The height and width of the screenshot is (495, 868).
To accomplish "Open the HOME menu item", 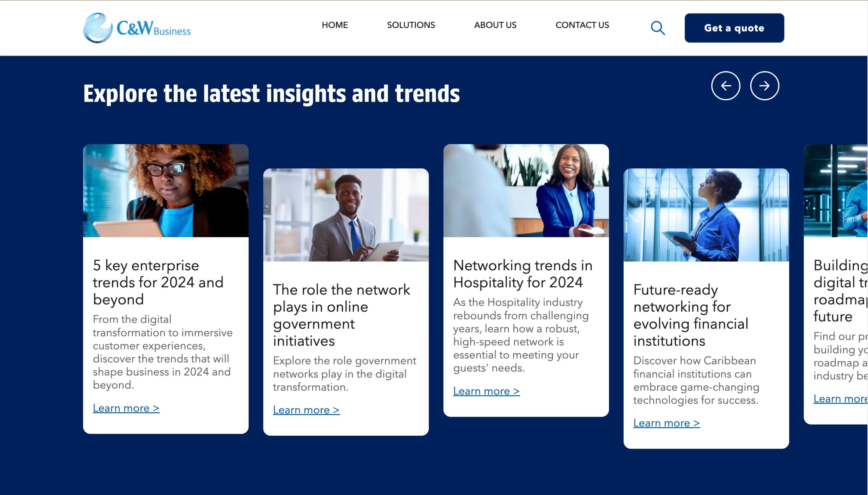I will coord(335,25).
